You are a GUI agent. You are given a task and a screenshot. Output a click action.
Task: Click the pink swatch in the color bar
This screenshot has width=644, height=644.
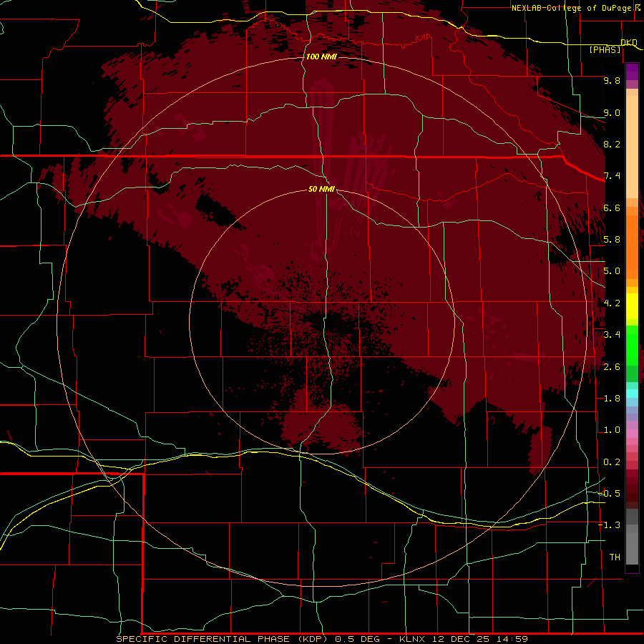click(x=632, y=434)
